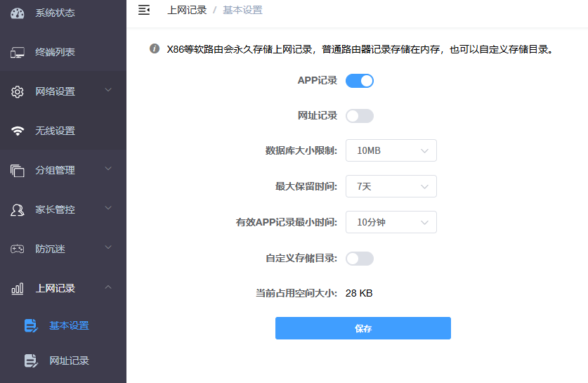Open the 网址记录 submenu item in sidebar
588x383 pixels.
(69, 361)
